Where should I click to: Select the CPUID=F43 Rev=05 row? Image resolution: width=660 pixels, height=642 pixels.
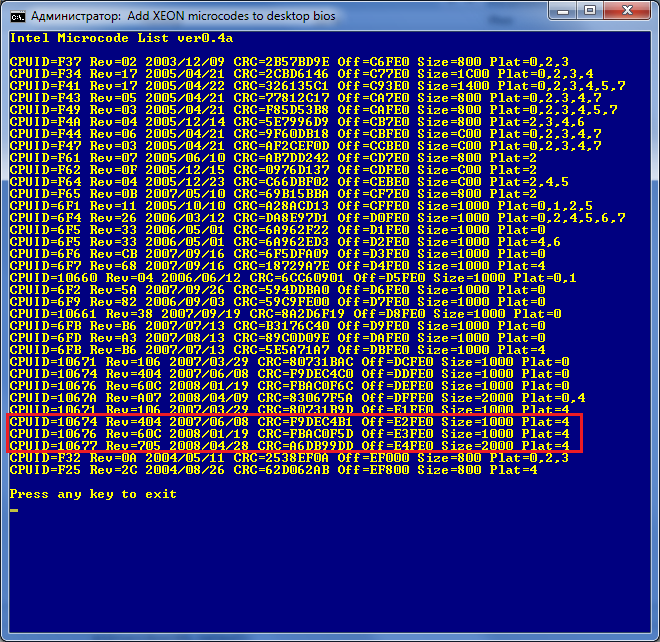click(305, 98)
